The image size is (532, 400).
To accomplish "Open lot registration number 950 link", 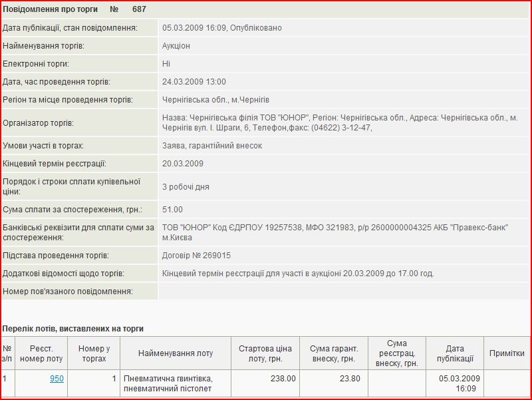I will coord(57,379).
